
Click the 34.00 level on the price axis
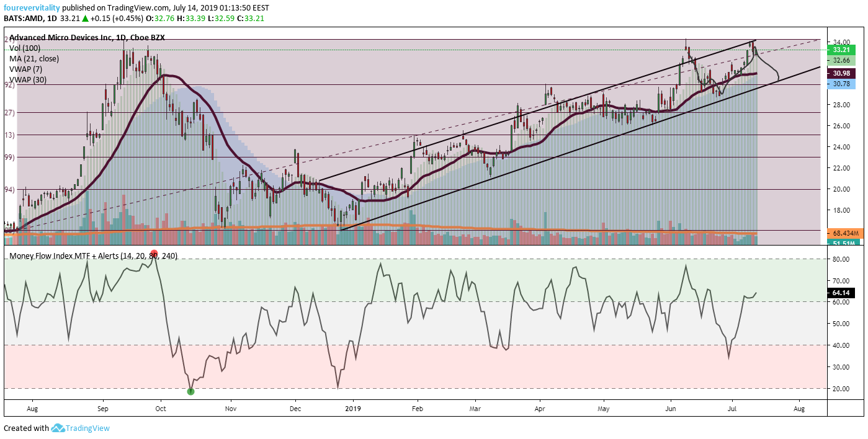point(841,42)
